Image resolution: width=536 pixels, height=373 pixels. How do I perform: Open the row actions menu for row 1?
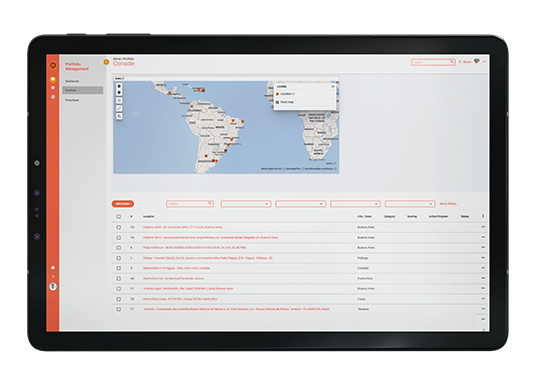483,257
